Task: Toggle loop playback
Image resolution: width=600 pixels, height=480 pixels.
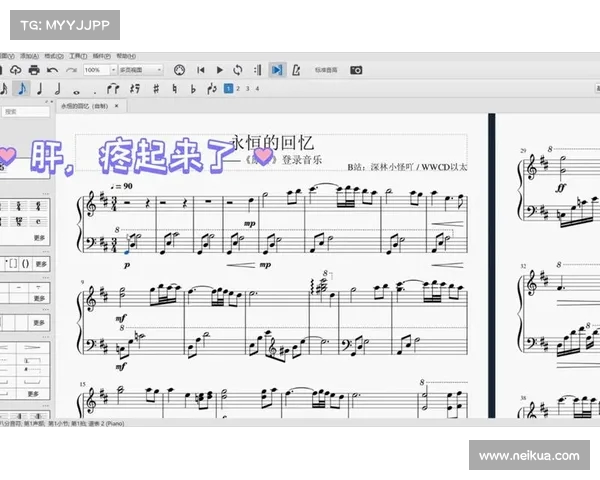Action: pos(237,70)
